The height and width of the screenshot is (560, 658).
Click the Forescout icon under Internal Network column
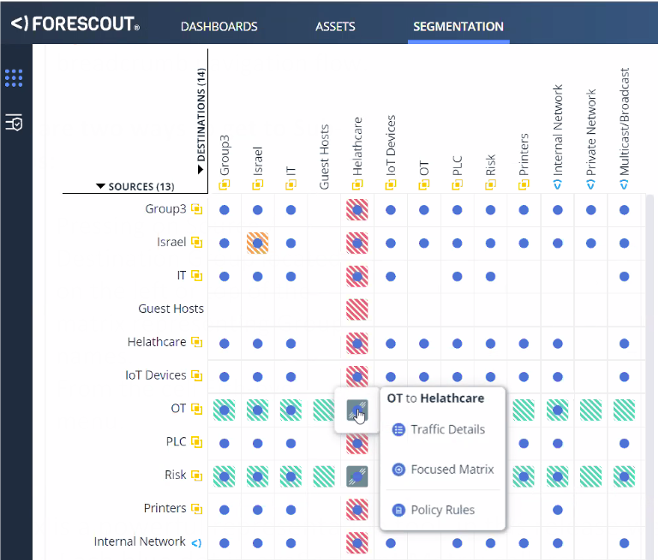point(557,184)
